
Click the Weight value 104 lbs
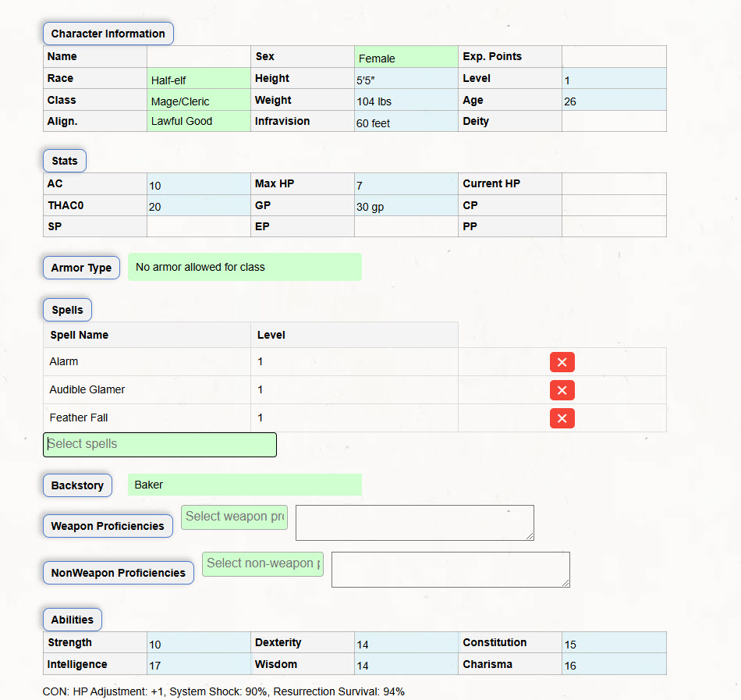pyautogui.click(x=406, y=100)
